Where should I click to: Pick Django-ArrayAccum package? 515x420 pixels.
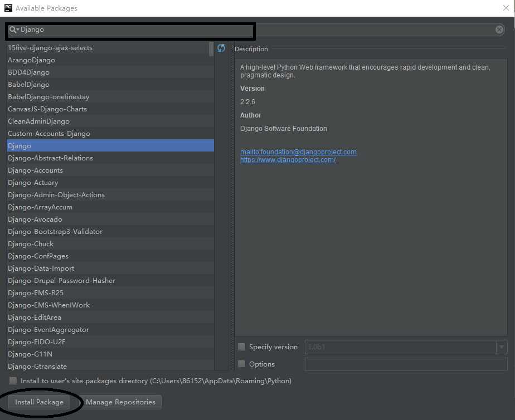coord(110,207)
